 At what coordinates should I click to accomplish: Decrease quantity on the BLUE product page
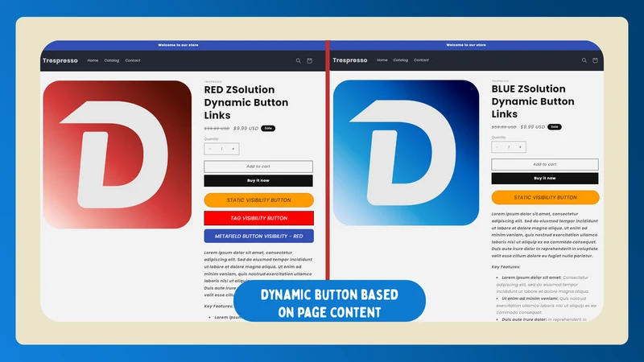(x=497, y=147)
